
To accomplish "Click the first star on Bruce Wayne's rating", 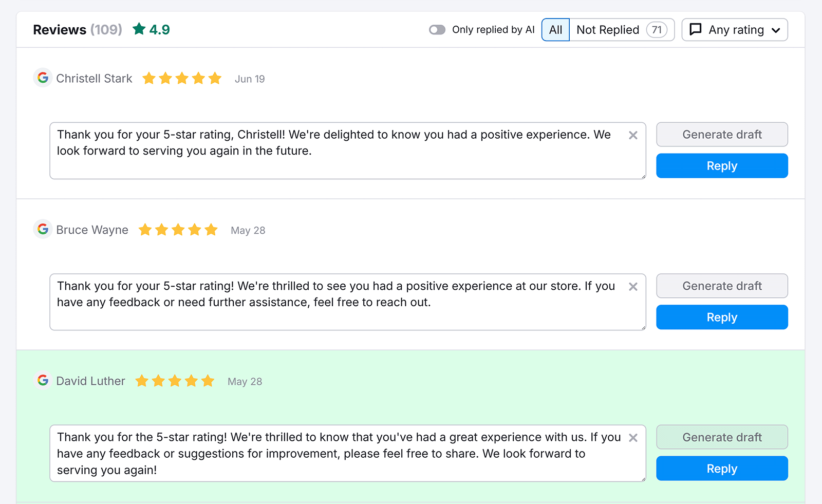I will 145,230.
